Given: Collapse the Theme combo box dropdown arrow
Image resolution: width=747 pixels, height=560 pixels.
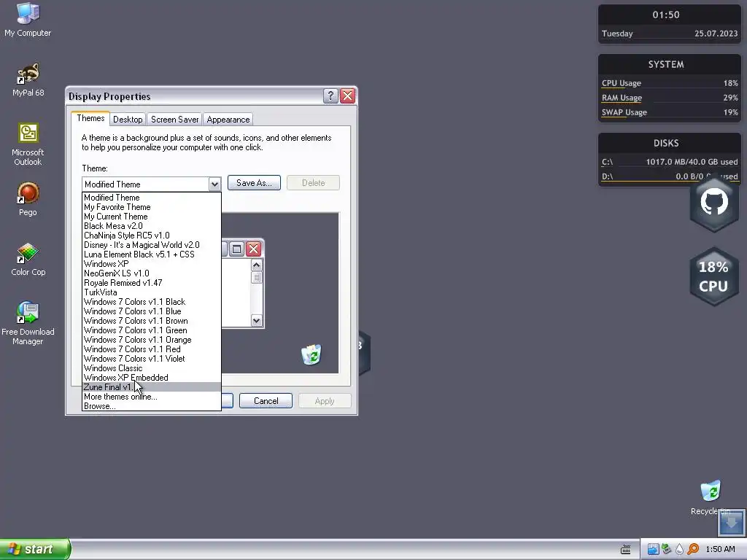Looking at the screenshot, I should pyautogui.click(x=214, y=184).
